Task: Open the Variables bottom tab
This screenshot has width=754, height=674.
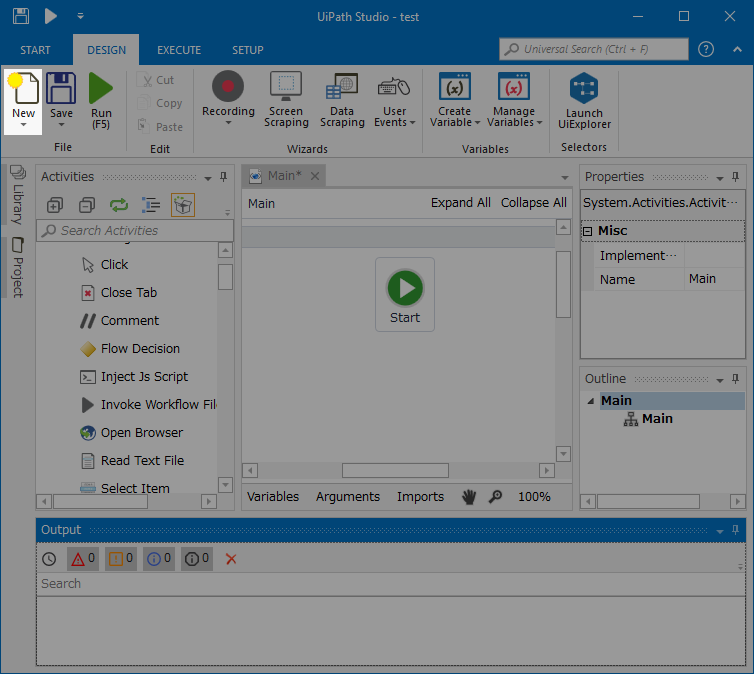Action: point(273,497)
